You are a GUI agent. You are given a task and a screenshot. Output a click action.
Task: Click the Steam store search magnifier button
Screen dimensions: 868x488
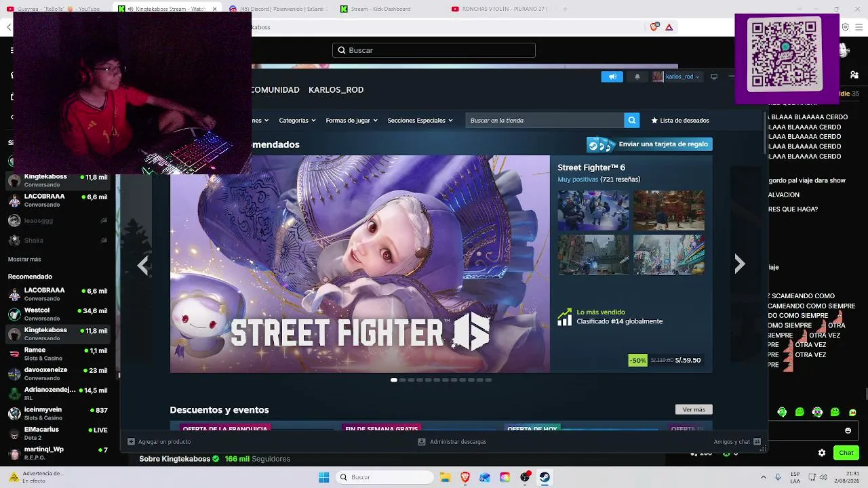tap(631, 120)
